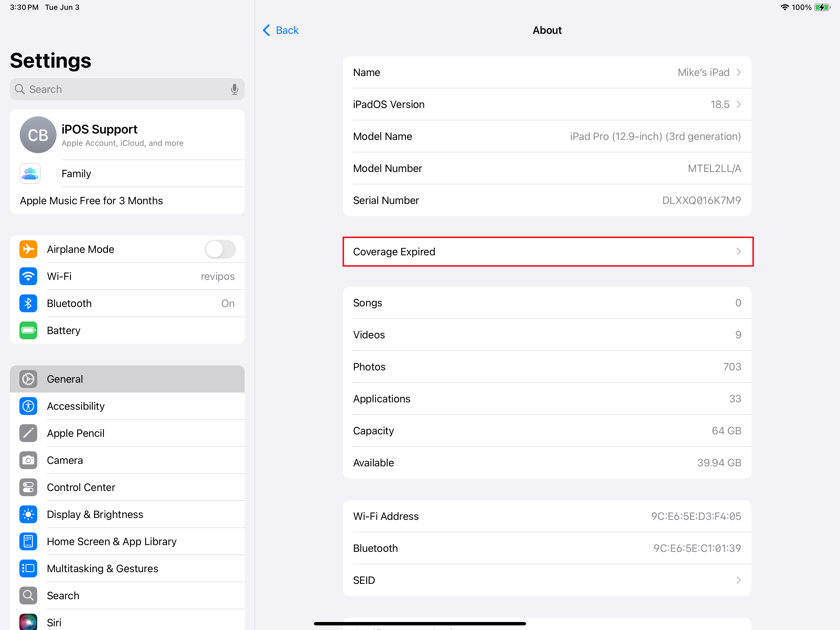Tap the Mike's iPad name value
The width and height of the screenshot is (840, 630).
point(704,72)
